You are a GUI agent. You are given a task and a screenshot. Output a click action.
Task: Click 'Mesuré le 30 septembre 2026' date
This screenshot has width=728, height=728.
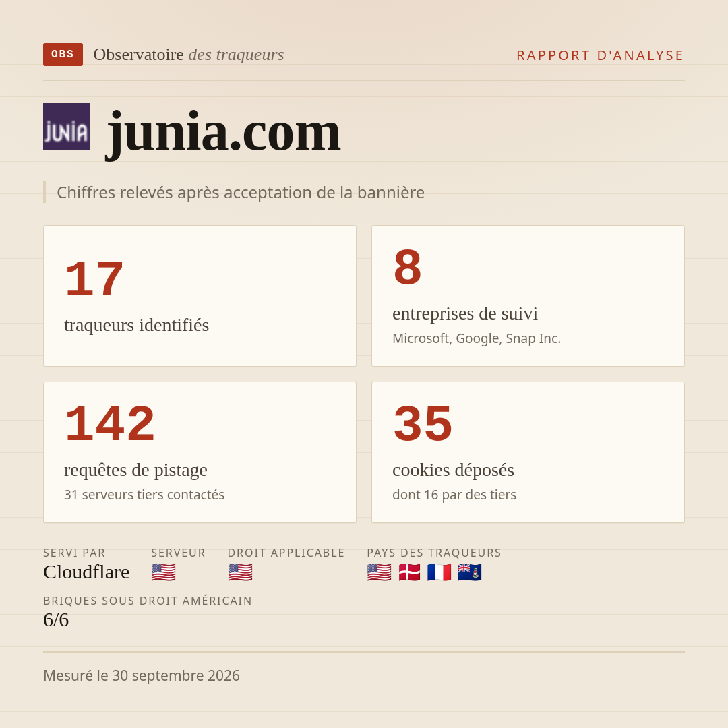point(142,675)
